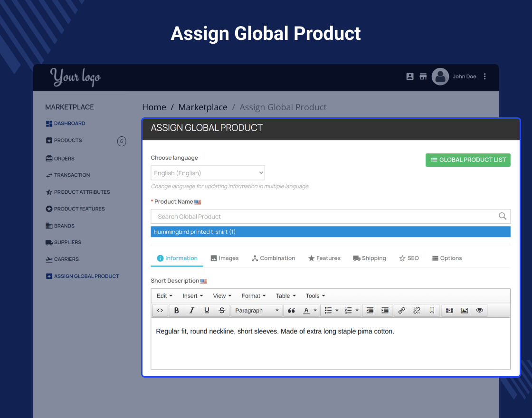
Task: Switch to the SEO tab
Action: (x=409, y=258)
